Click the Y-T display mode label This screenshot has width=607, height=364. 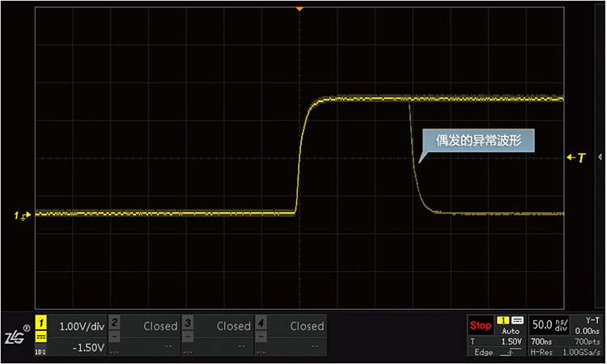(592, 320)
